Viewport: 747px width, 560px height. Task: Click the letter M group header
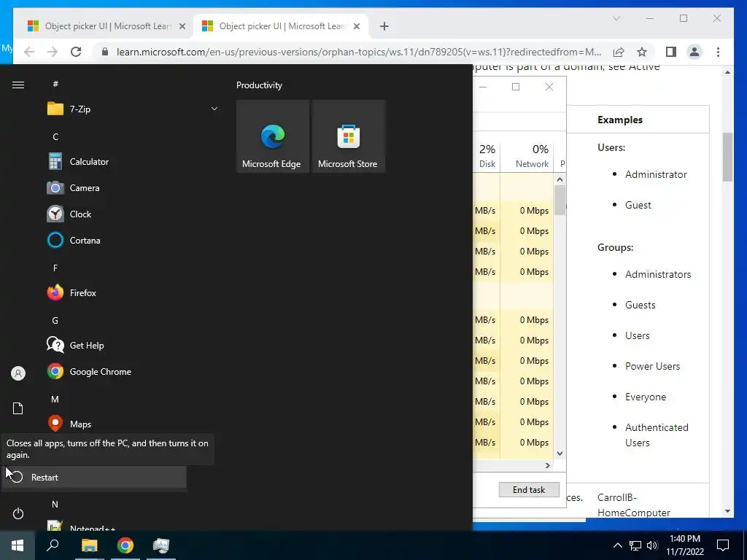pos(55,399)
